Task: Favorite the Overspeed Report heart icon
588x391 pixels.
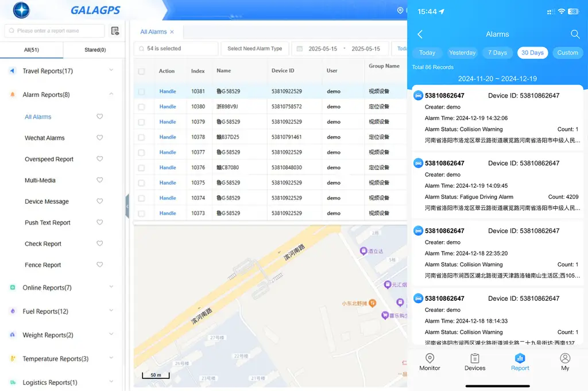Action: pos(99,158)
